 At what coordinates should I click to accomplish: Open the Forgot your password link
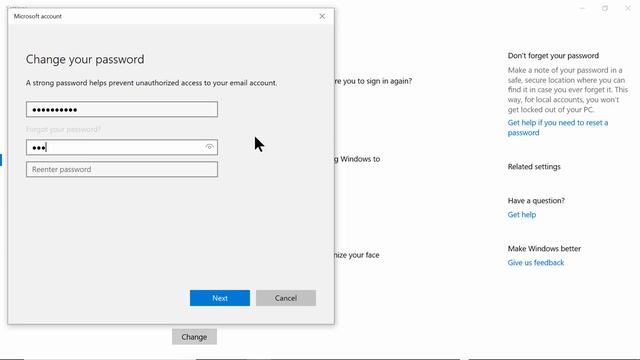tap(63, 129)
